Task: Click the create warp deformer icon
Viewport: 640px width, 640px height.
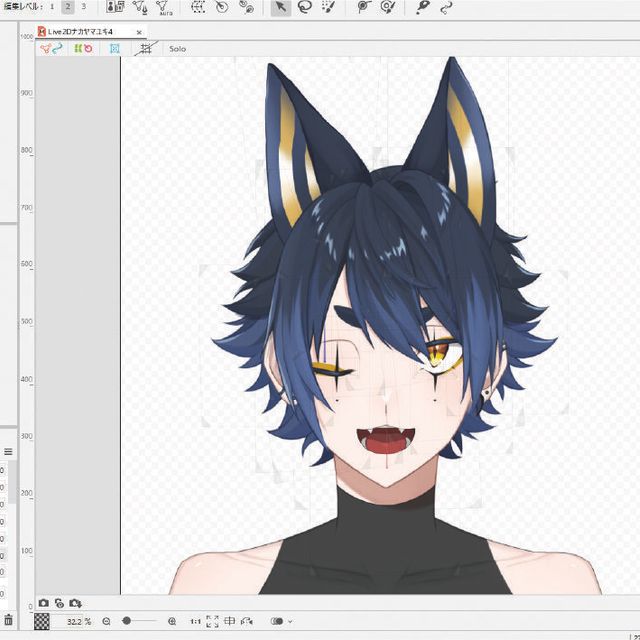Action: click(198, 7)
